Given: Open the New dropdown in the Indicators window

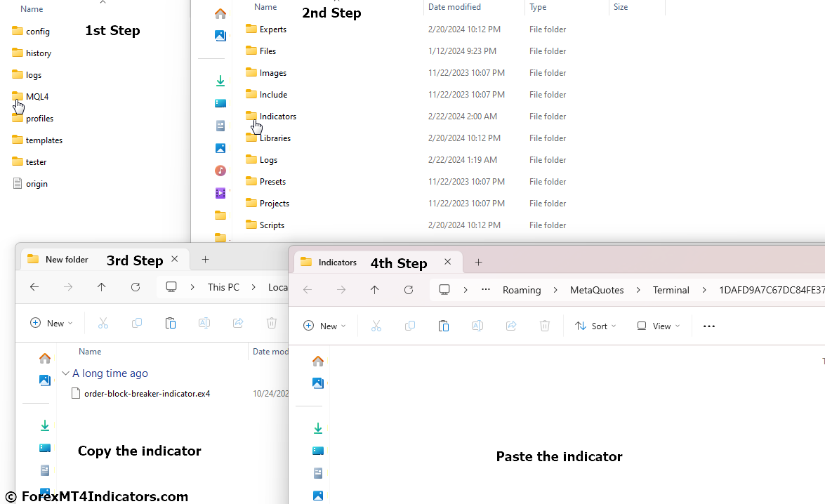Looking at the screenshot, I should pos(324,326).
